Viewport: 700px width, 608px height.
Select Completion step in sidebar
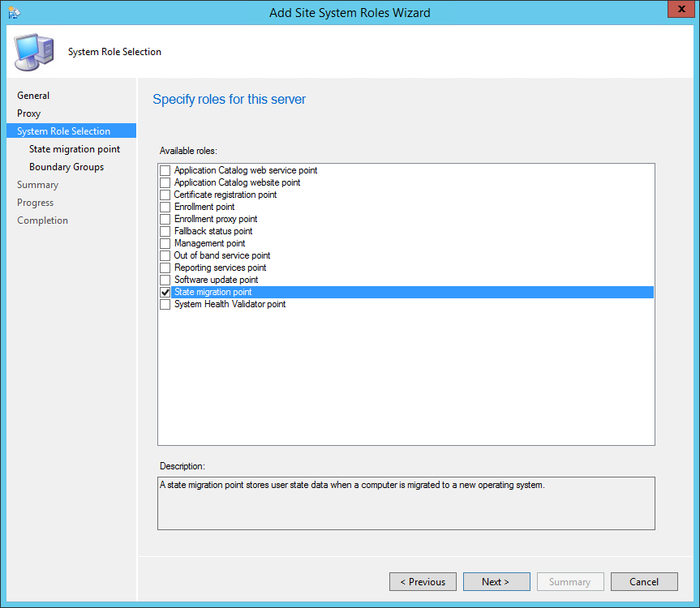[x=42, y=221]
